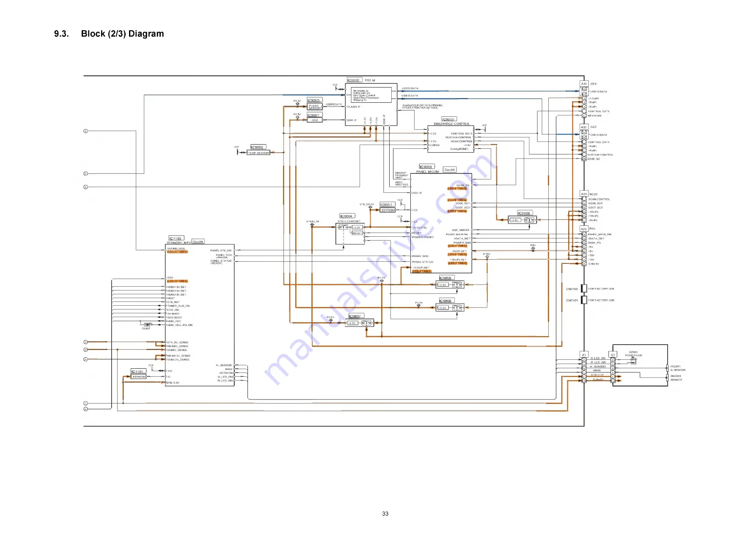Click the "PANEL MICOM" title
The width and height of the screenshot is (756, 534).
pyautogui.click(x=428, y=172)
